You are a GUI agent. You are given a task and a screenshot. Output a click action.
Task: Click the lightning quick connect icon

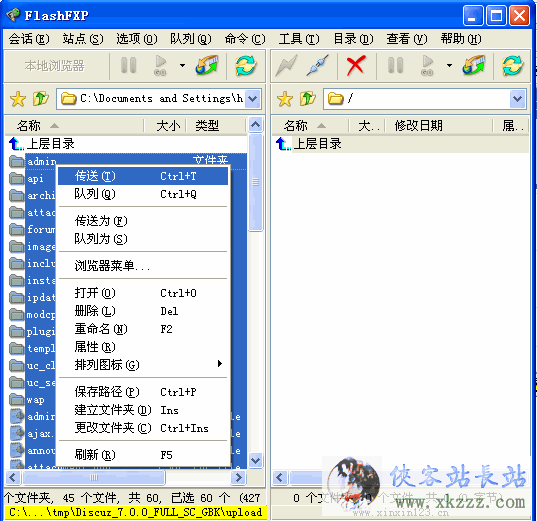(286, 65)
